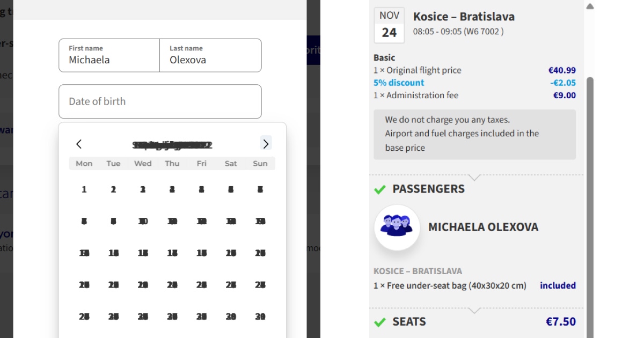Open the SEATS section heading

409,322
